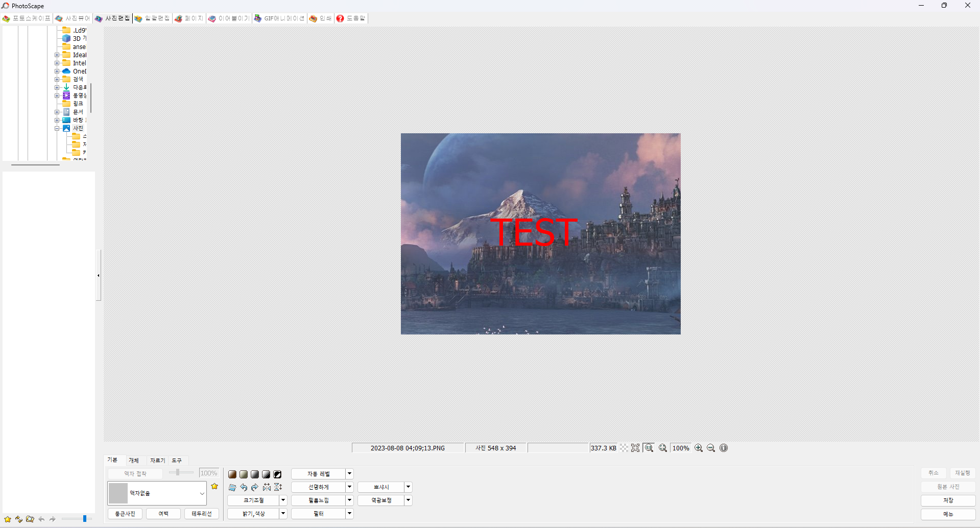Image resolution: width=980 pixels, height=528 pixels.
Task: Open the 역광보정 dropdown arrow
Action: 409,500
